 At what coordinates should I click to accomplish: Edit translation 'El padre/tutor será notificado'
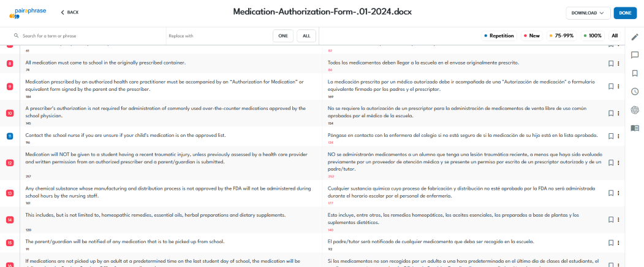click(x=431, y=241)
